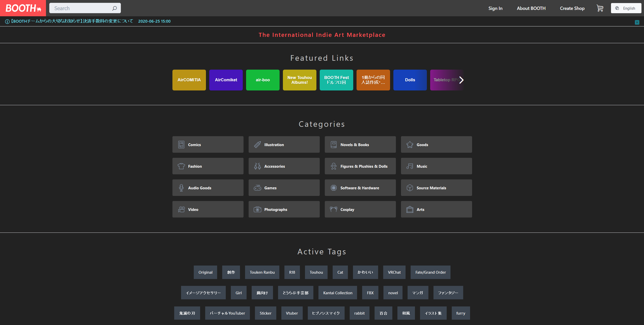Open the English language dropdown

pyautogui.click(x=626, y=8)
